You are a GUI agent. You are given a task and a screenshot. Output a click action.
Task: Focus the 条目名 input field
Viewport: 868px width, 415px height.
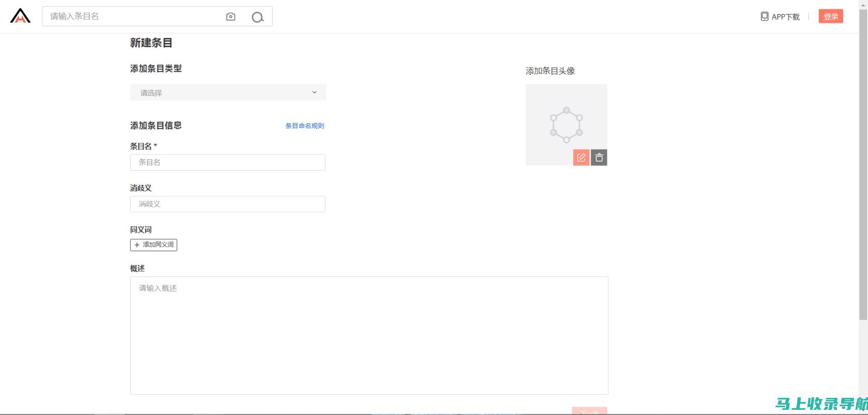click(227, 162)
